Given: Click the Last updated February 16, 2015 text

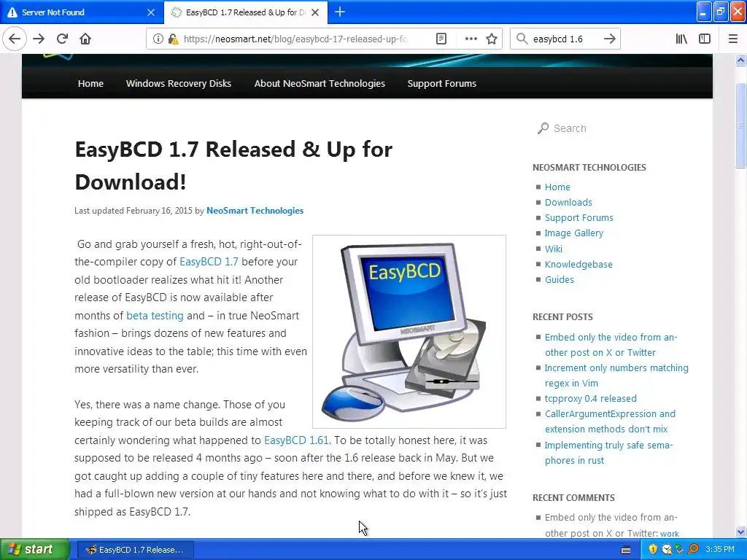Looking at the screenshot, I should (x=133, y=211).
